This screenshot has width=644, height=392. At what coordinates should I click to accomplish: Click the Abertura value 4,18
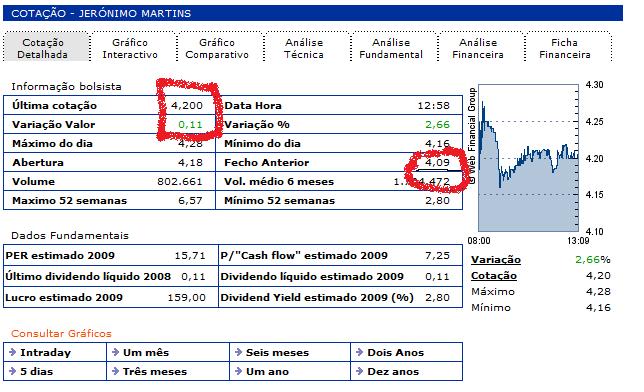(x=190, y=163)
